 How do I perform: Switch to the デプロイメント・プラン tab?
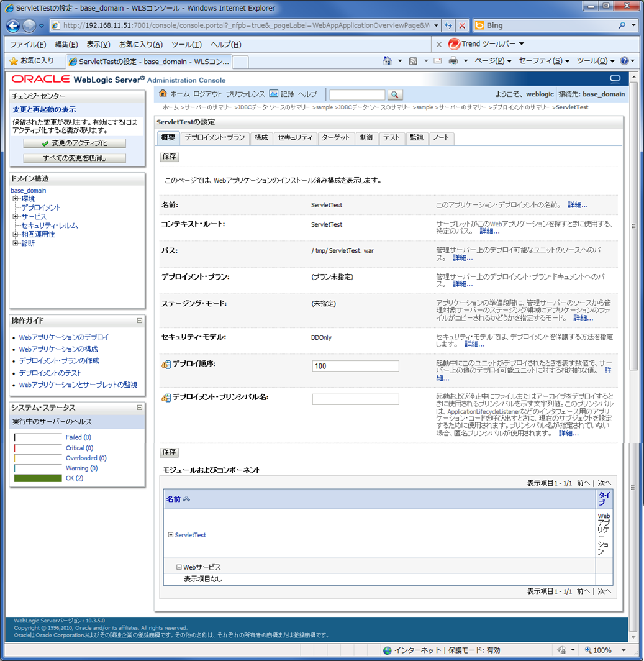click(x=214, y=138)
